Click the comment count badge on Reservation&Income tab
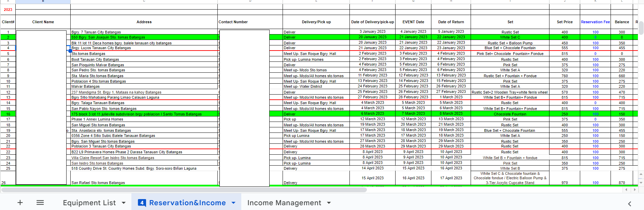 coord(142,203)
